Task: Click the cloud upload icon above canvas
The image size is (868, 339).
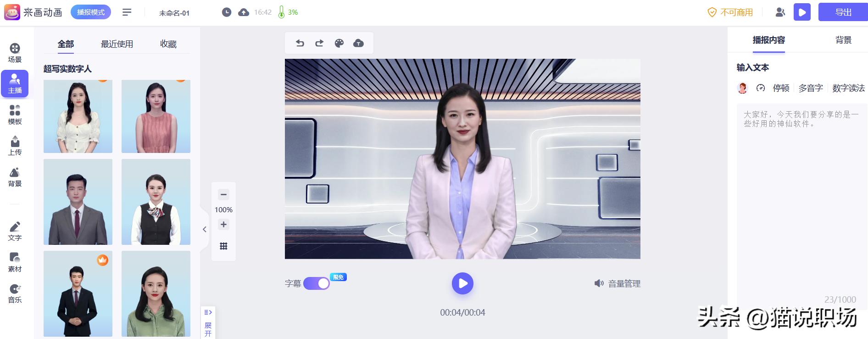Action: click(358, 43)
